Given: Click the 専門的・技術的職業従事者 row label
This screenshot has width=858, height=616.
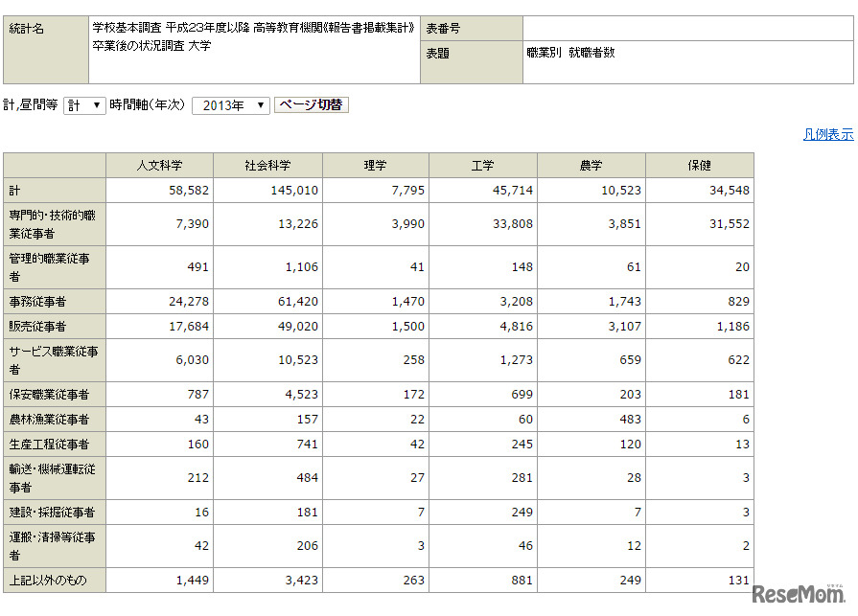Looking at the screenshot, I should [x=54, y=224].
